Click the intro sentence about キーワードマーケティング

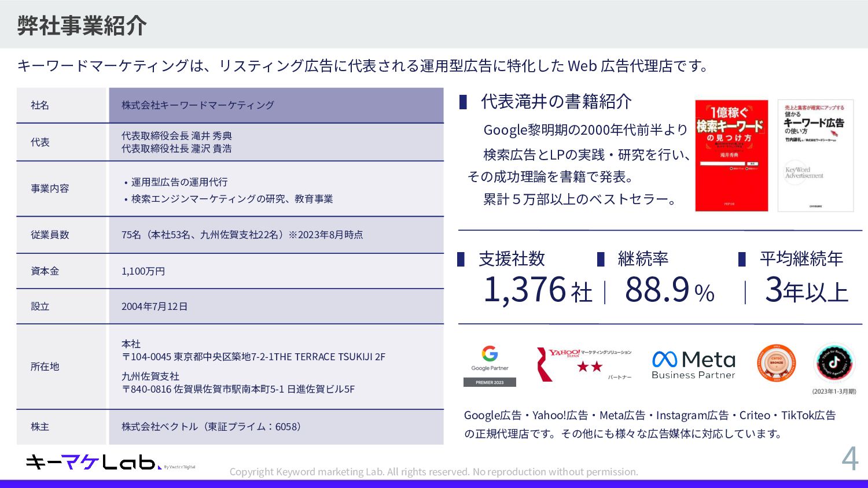363,66
